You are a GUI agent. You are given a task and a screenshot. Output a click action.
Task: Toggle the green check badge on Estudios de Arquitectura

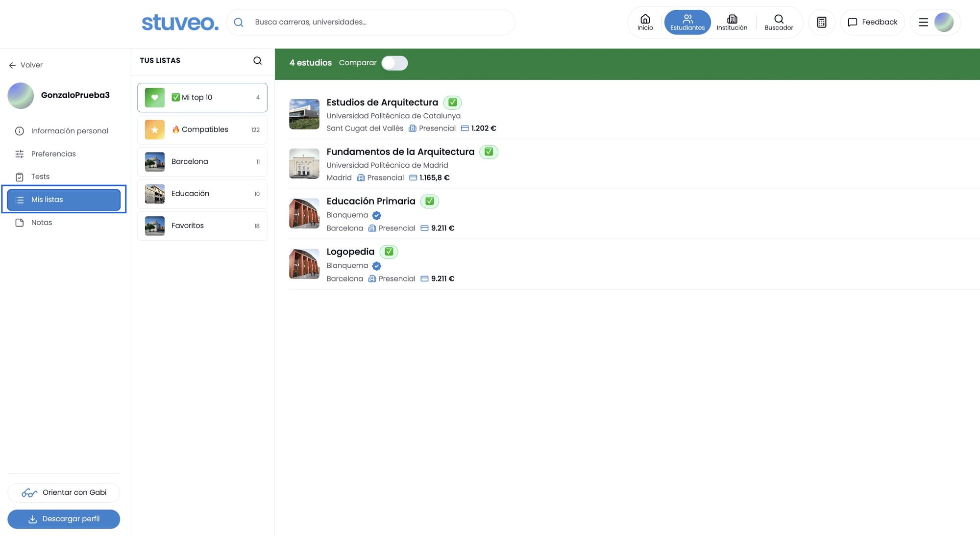(x=452, y=102)
